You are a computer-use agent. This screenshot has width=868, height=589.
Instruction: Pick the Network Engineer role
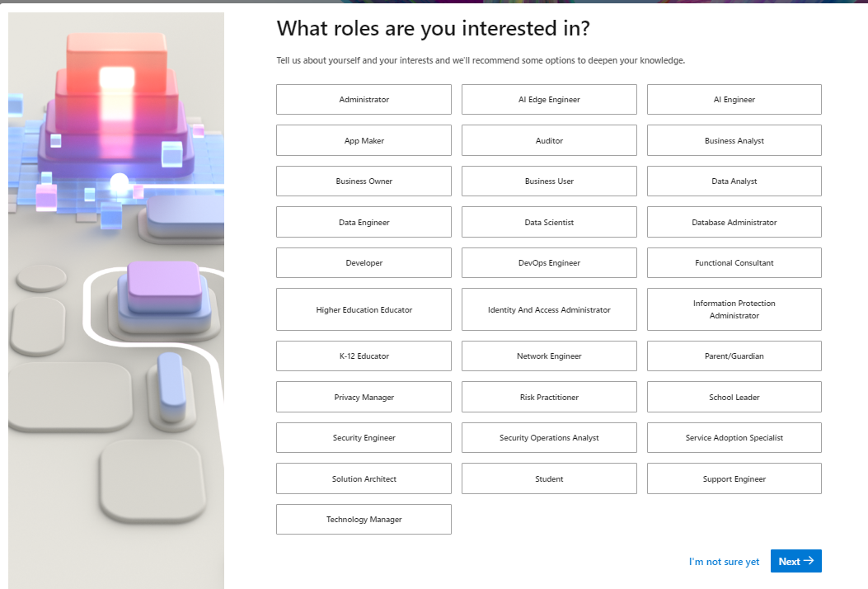(x=549, y=356)
